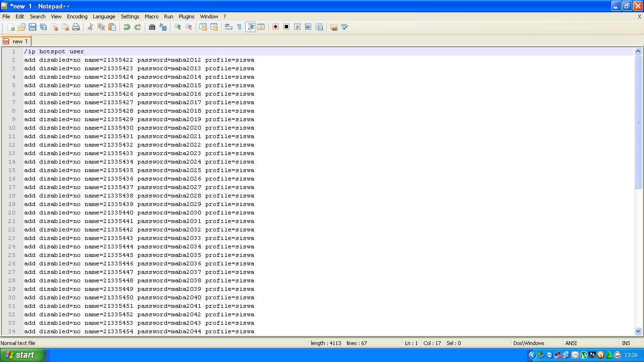Create a new document from the toolbar
The image size is (644, 362).
point(11,27)
